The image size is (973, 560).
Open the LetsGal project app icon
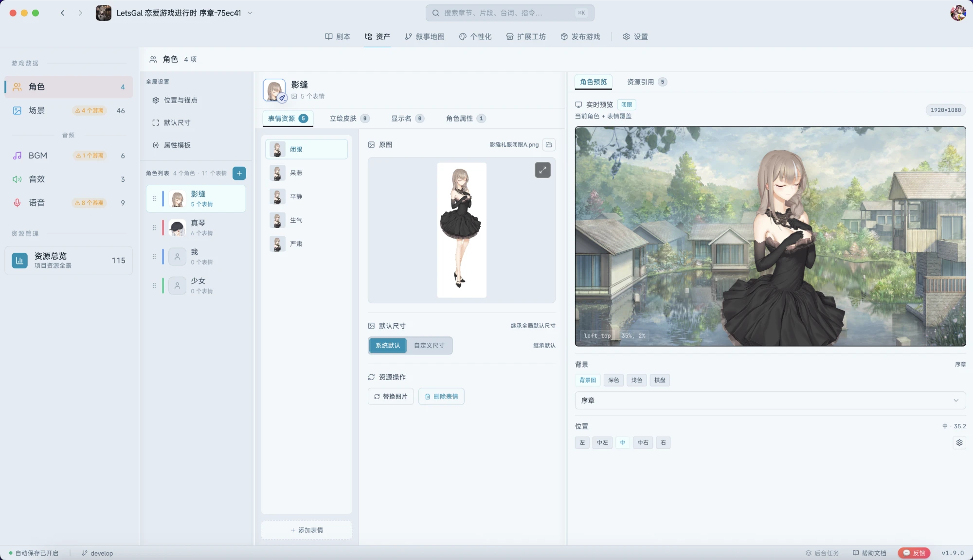tap(103, 13)
